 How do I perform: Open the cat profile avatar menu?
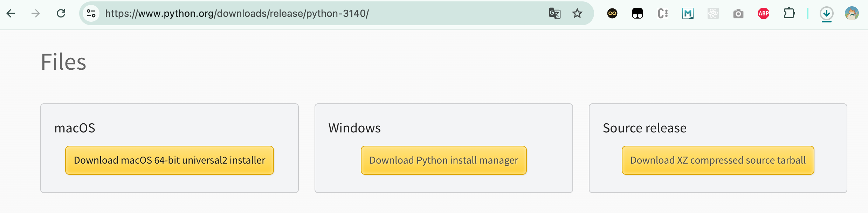click(x=852, y=14)
